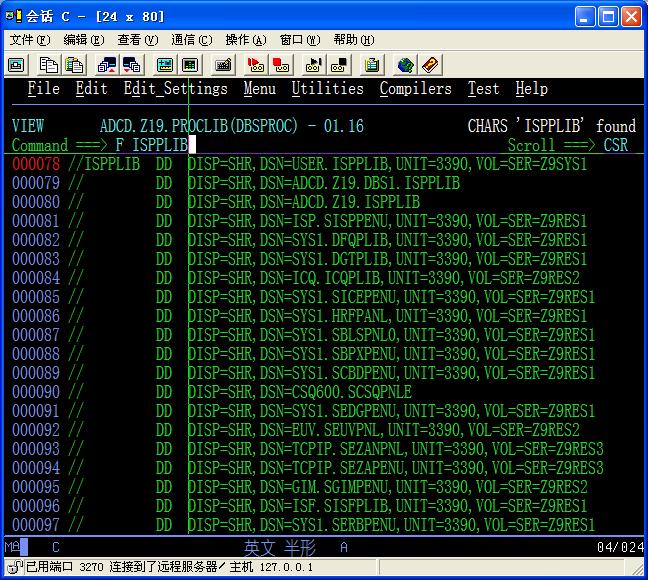Maximize the session window
This screenshot has width=648, height=580.
tap(608, 17)
